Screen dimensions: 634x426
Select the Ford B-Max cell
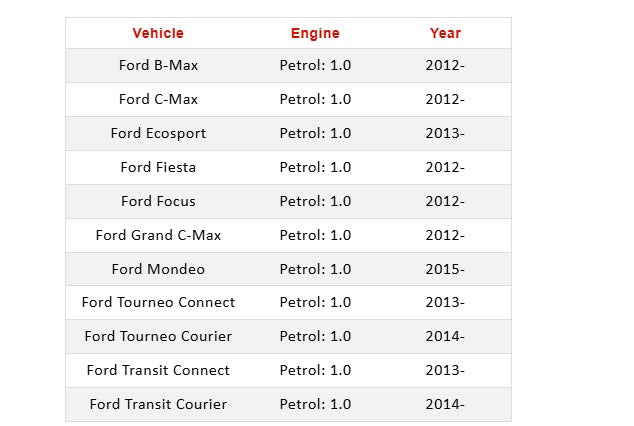tap(158, 65)
